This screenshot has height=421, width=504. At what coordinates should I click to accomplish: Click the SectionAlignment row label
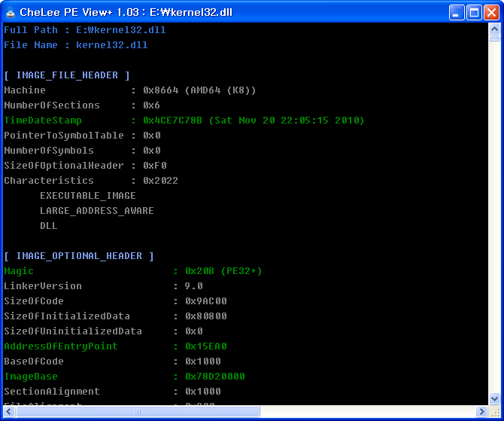pyautogui.click(x=52, y=392)
